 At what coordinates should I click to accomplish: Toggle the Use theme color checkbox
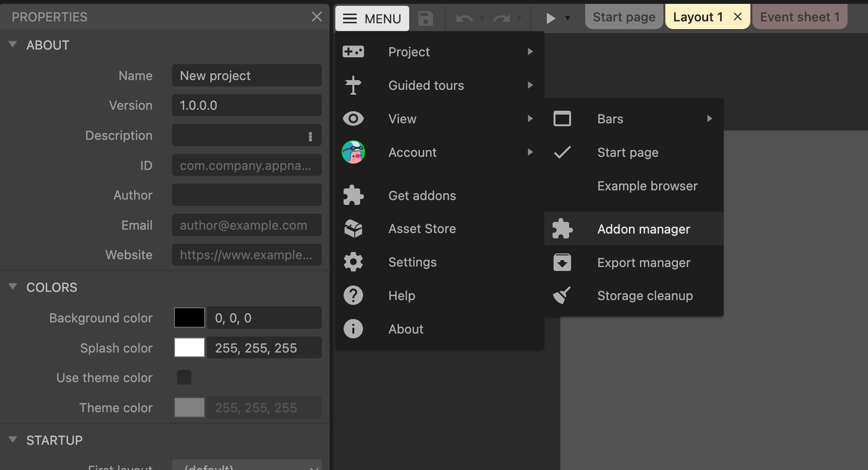pyautogui.click(x=184, y=377)
